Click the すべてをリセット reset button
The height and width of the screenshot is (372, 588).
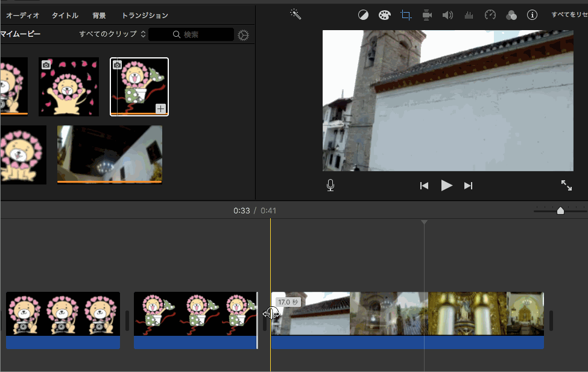click(569, 15)
